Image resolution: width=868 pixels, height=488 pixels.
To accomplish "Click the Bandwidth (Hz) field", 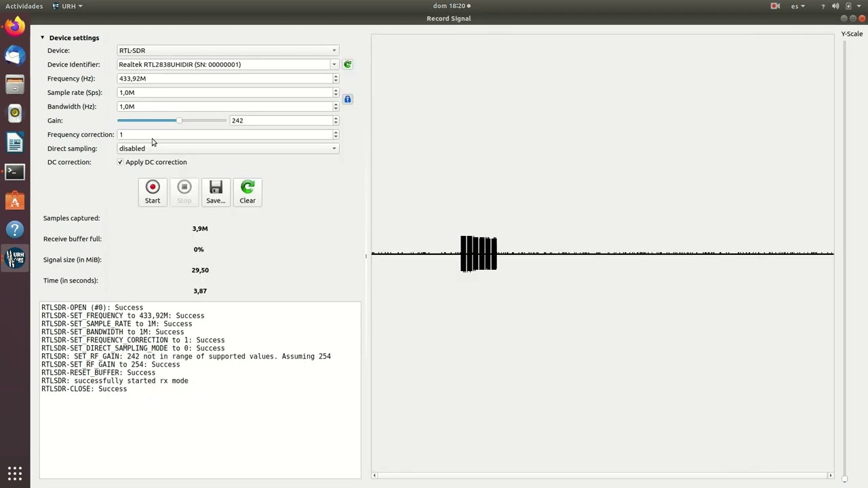I will pyautogui.click(x=224, y=106).
